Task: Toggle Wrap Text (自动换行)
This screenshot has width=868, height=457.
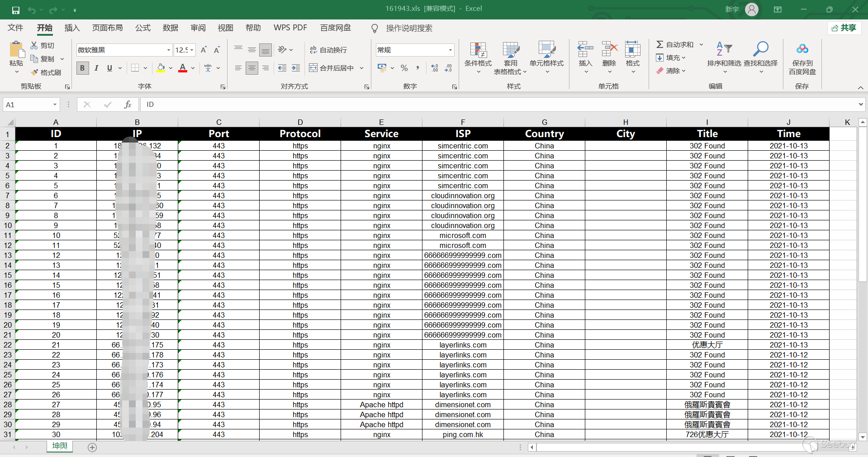Action: [x=328, y=50]
